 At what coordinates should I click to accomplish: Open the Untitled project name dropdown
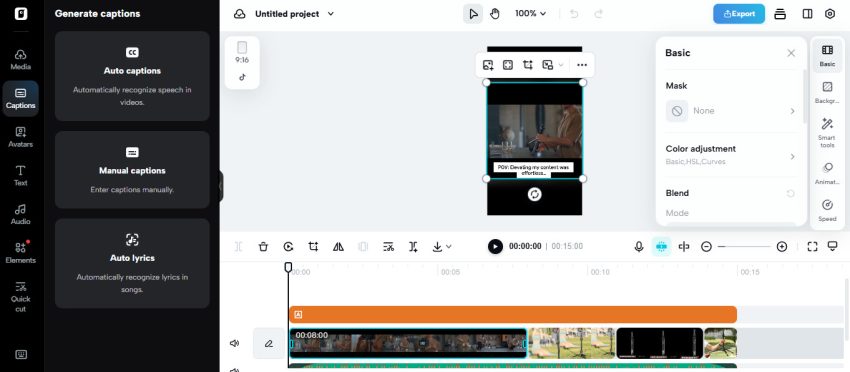tap(294, 14)
